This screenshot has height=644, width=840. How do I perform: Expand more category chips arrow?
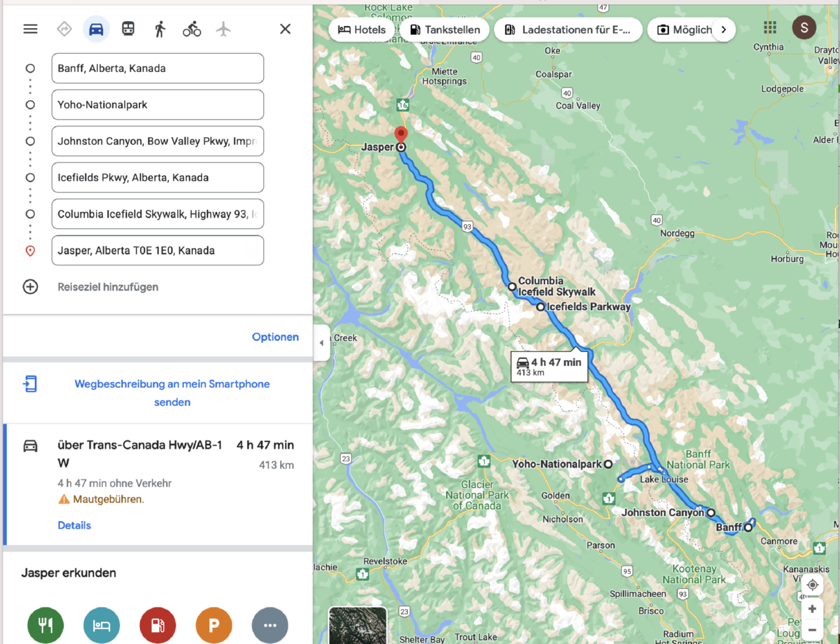click(723, 29)
